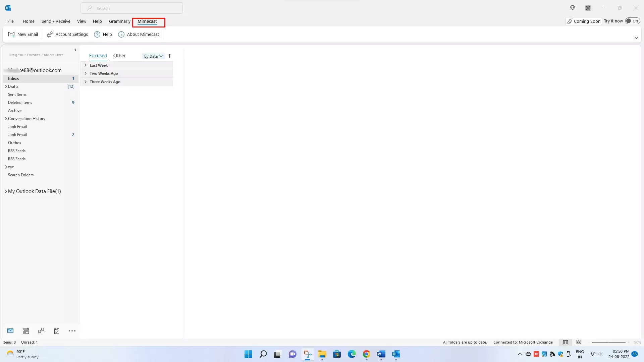Toggle the Coming Soon Try it now switch
644x362 pixels.
[633, 20]
